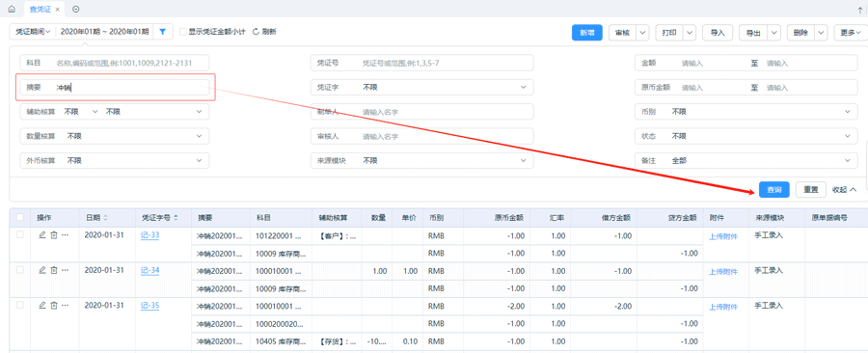Collapse filter panel with 收起

coord(845,189)
